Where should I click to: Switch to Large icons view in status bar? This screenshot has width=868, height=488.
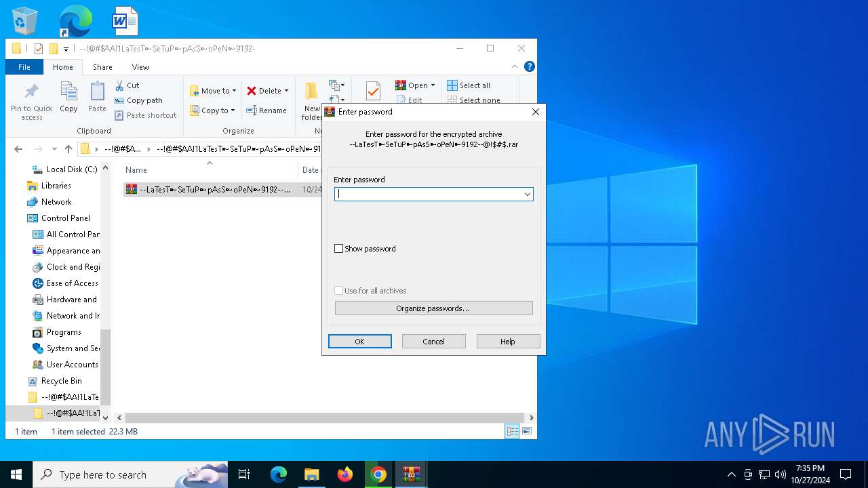pos(526,431)
